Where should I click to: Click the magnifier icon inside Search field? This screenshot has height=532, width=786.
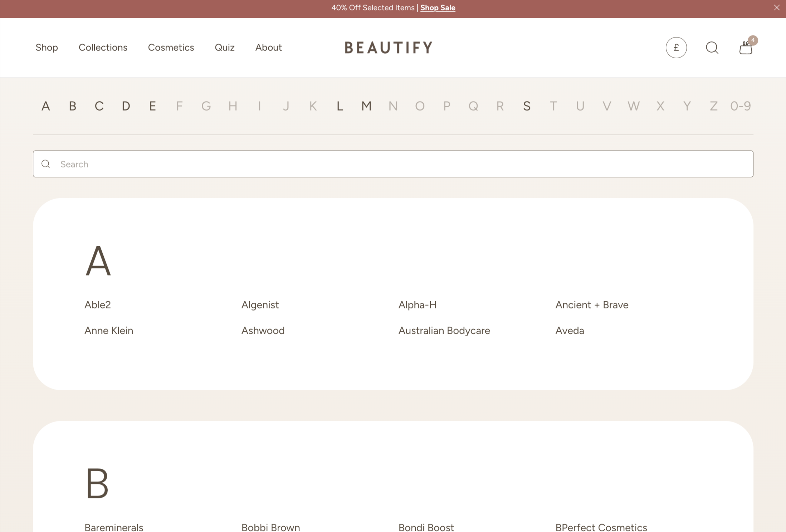click(x=46, y=164)
